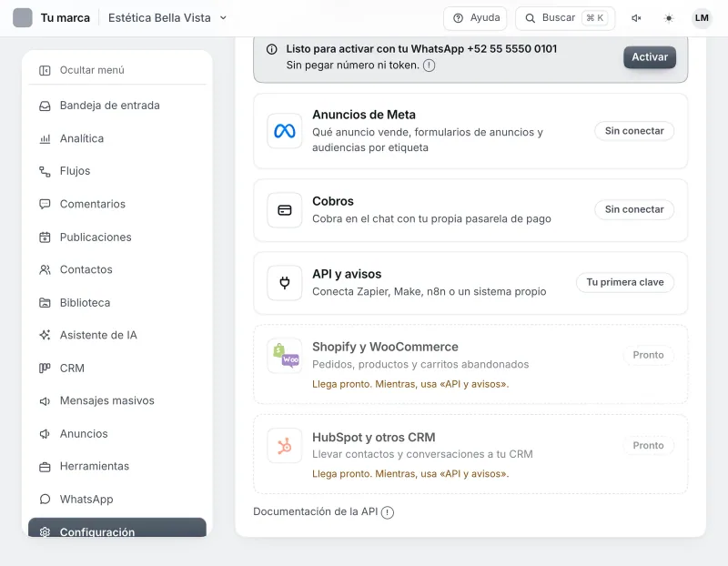Click the Anuncios megaphone icon
Screen dimensions: 728x566
(45, 434)
